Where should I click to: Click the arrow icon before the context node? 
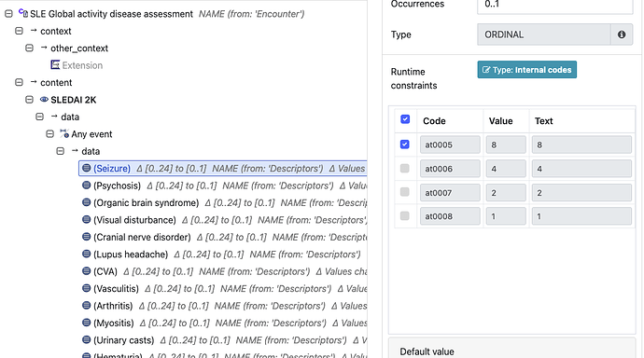tap(34, 31)
